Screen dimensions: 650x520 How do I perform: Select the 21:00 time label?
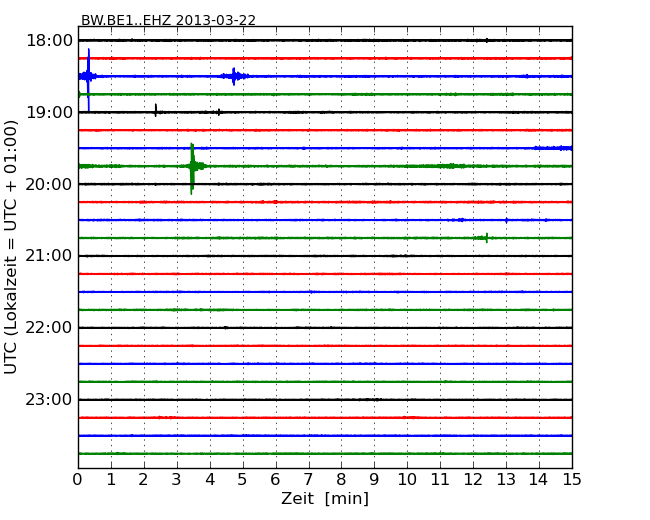click(49, 256)
